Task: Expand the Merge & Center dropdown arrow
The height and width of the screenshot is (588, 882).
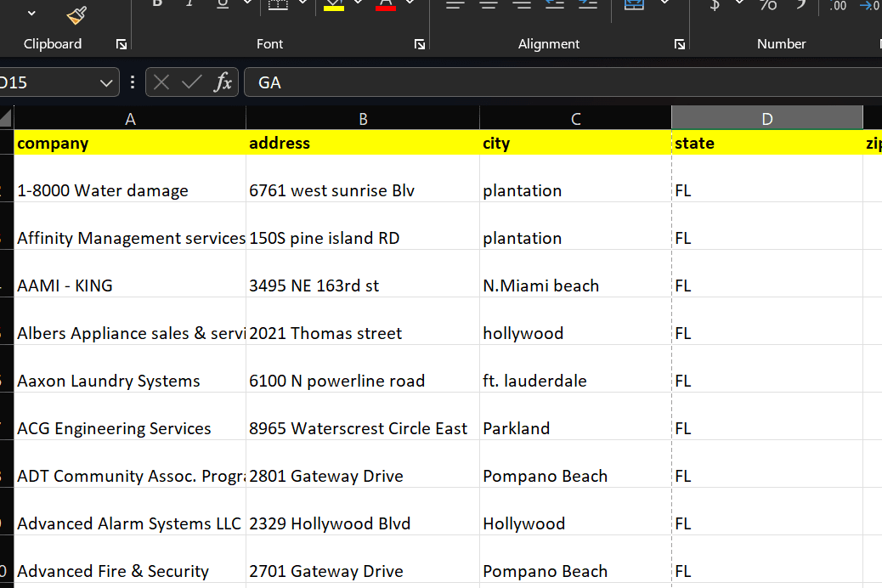Action: click(664, 3)
